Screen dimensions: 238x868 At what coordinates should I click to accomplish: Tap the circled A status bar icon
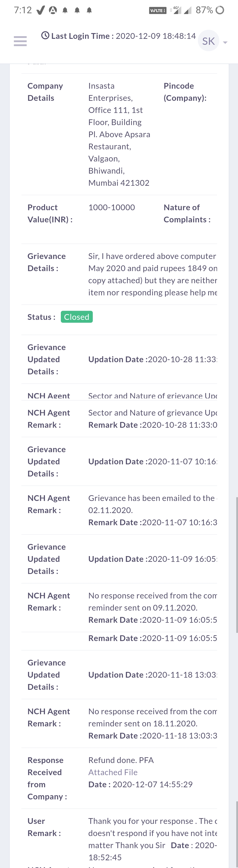click(53, 10)
